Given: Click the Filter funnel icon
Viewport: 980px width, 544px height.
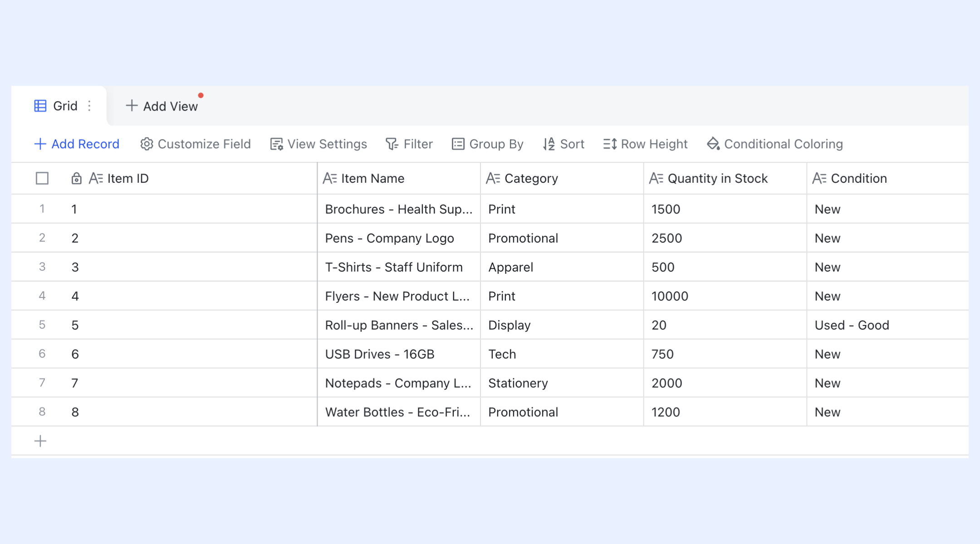Looking at the screenshot, I should (392, 144).
